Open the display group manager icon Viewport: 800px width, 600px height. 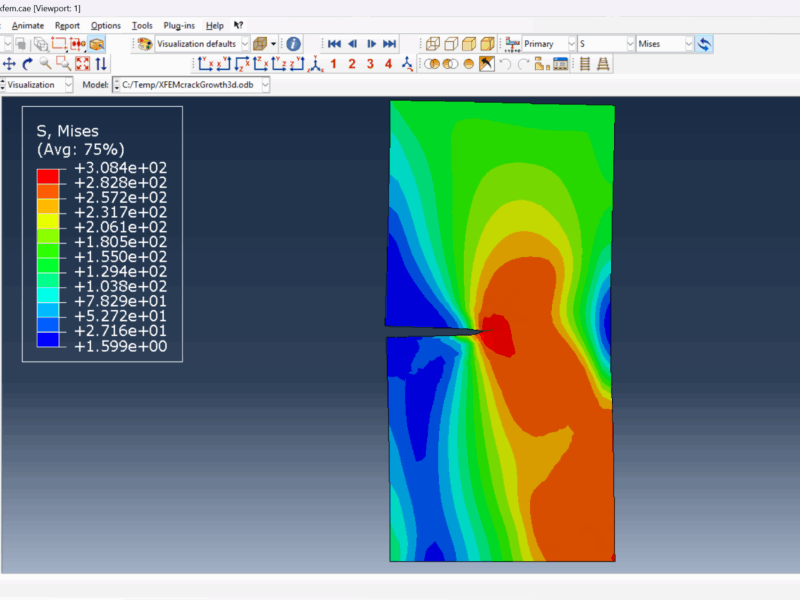tap(560, 64)
